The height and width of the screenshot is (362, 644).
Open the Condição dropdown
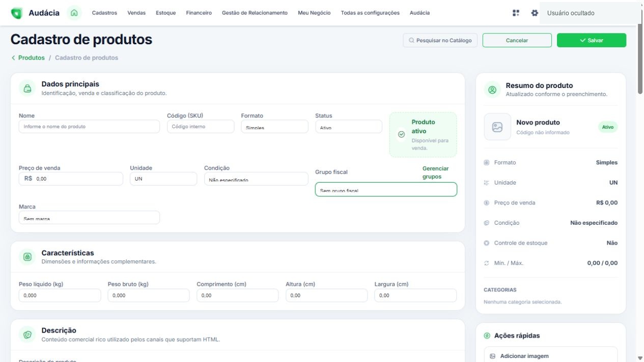click(x=256, y=179)
